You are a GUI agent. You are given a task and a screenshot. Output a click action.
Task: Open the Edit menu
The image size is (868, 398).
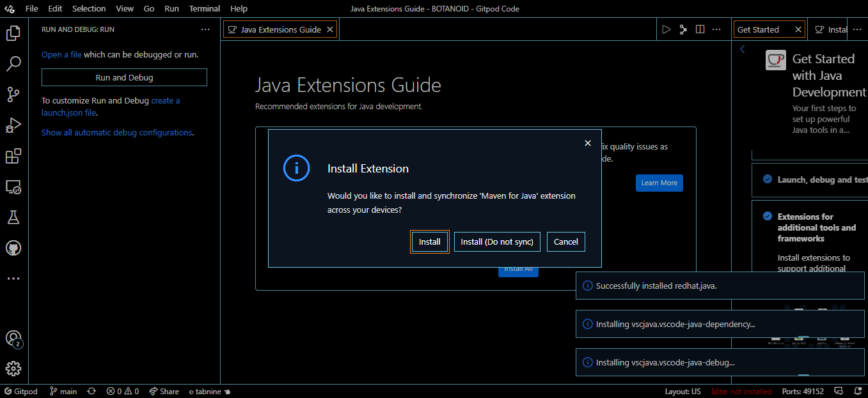[55, 9]
